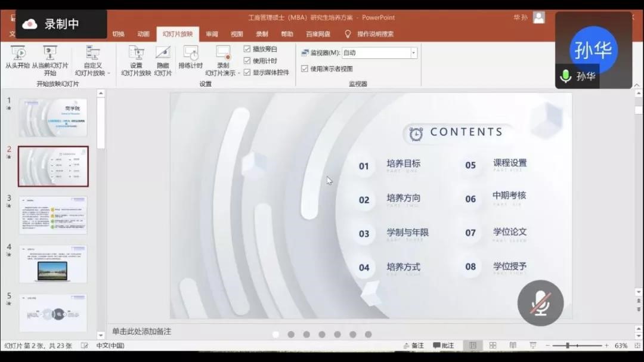This screenshot has width=644, height=362.
Task: Switch to Reading view in status bar
Action: (513, 345)
